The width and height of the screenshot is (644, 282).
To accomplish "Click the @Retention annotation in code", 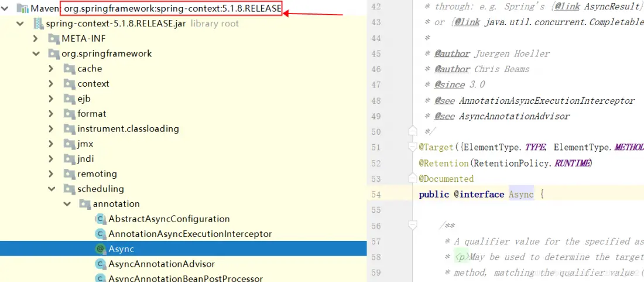I will click(x=444, y=163).
